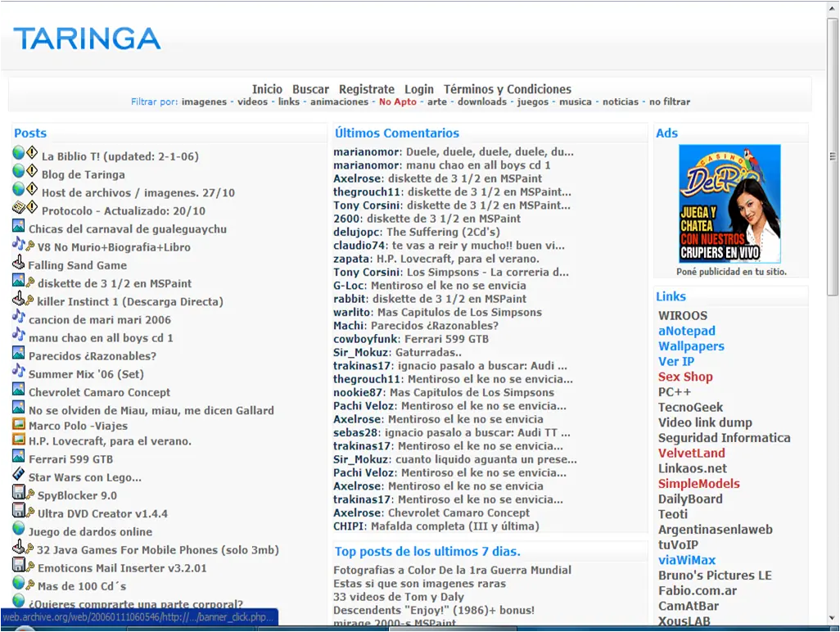Open VelvetLand link
The width and height of the screenshot is (840, 632).
pos(692,453)
